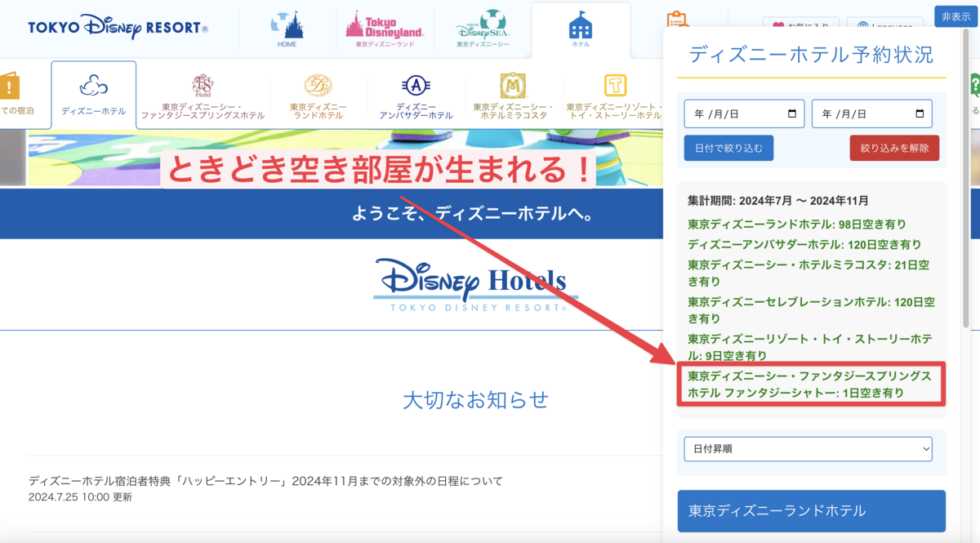Viewport: 980px width, 543px height.
Task: Click the green help icon at right edge
Action: (974, 85)
